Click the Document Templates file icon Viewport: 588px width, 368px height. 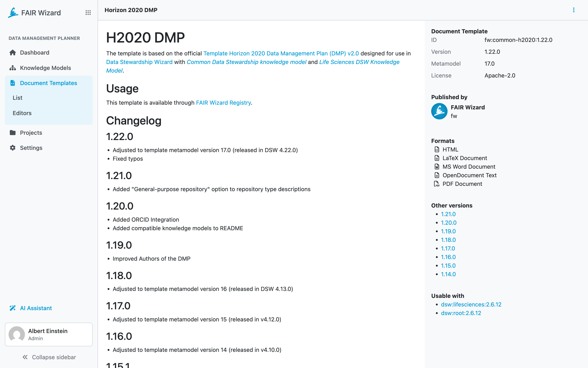point(13,83)
